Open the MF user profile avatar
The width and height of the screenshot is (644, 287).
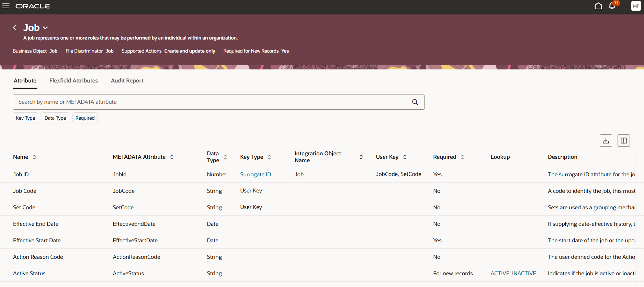[636, 6]
